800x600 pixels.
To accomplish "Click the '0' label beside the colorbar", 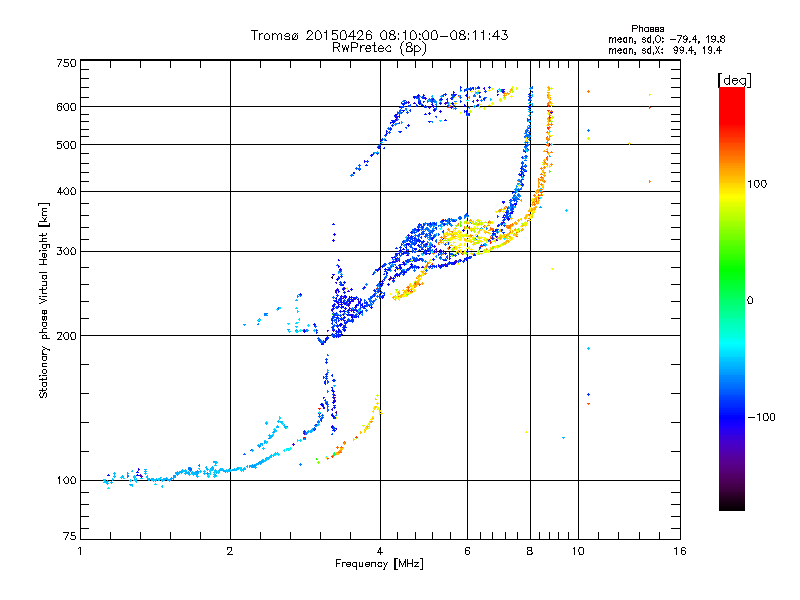I will (x=749, y=300).
